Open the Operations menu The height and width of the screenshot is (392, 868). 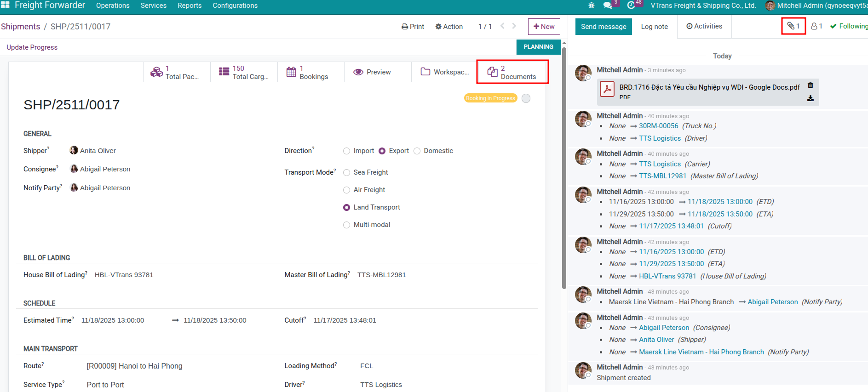[x=113, y=6]
